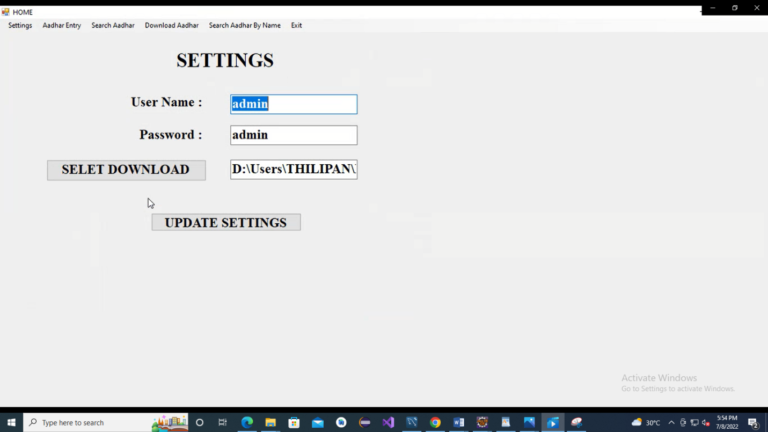Open Visual Studio from the taskbar
The height and width of the screenshot is (432, 768).
(x=388, y=422)
